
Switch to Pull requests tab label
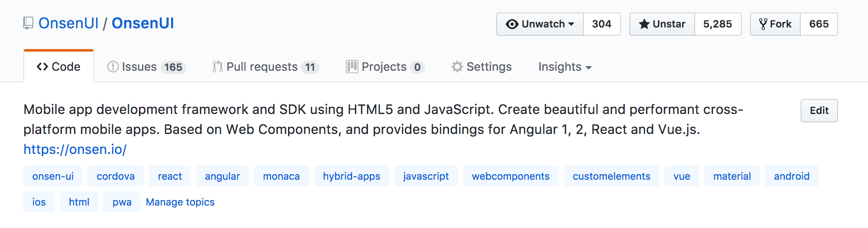click(x=262, y=67)
